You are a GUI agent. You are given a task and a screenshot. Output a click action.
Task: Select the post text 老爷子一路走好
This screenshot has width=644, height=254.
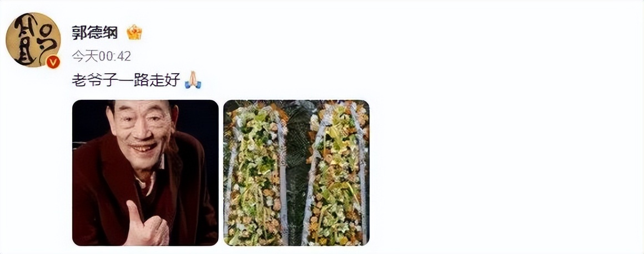click(126, 80)
